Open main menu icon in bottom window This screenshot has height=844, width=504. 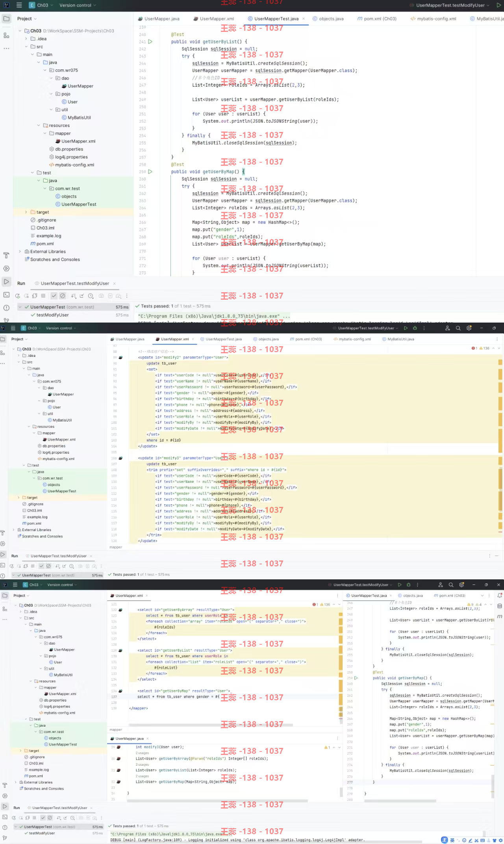(x=15, y=585)
